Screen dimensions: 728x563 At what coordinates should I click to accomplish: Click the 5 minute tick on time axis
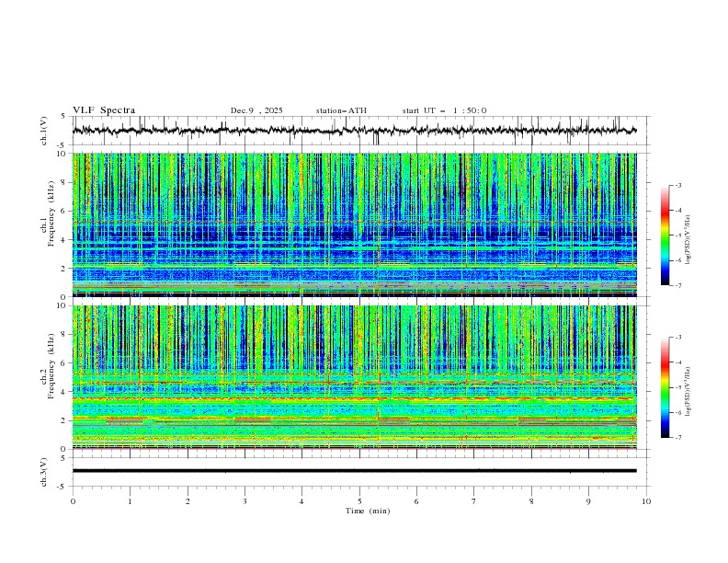[359, 500]
